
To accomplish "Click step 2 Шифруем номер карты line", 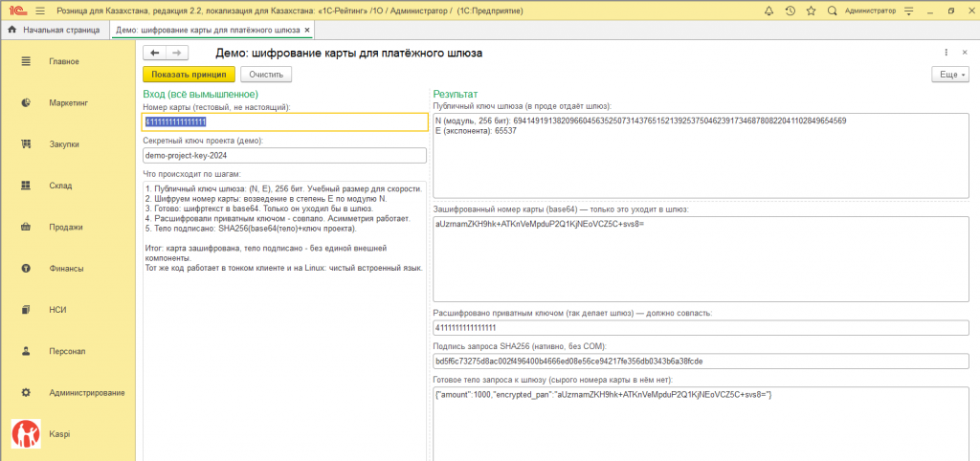I will 266,199.
